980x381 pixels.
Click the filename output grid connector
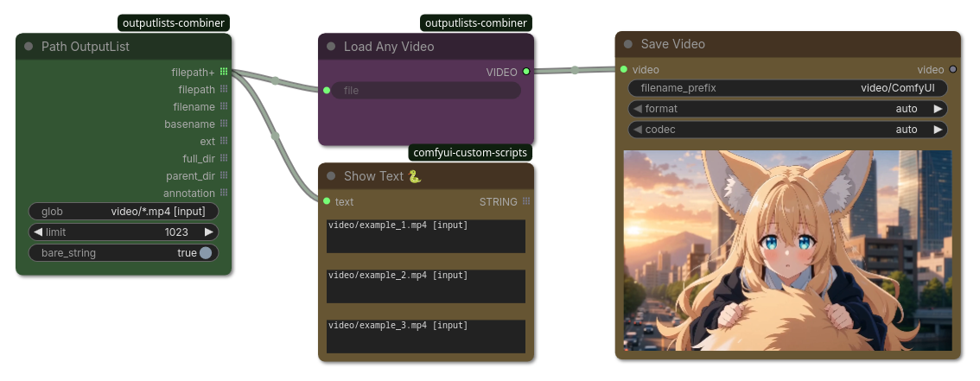coord(224,107)
